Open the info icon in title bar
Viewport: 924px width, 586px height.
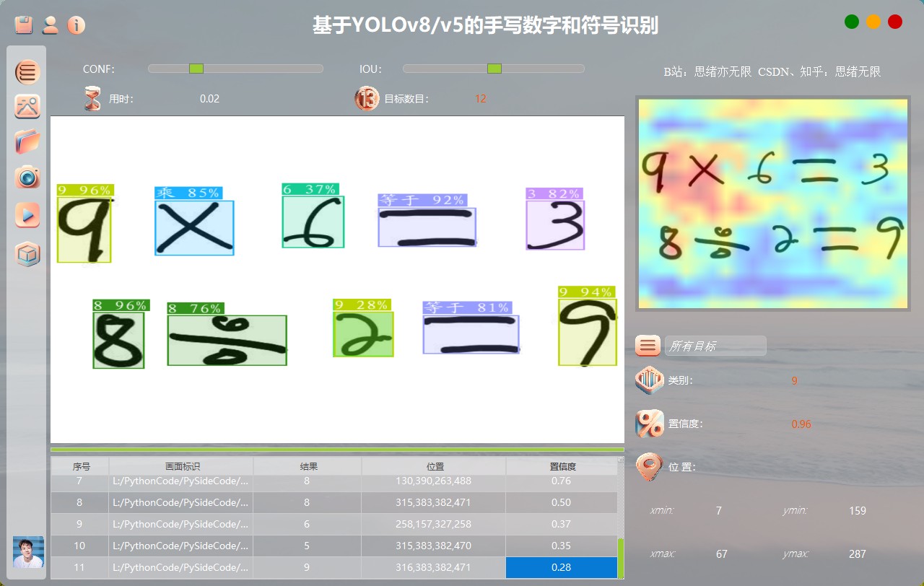tap(76, 25)
